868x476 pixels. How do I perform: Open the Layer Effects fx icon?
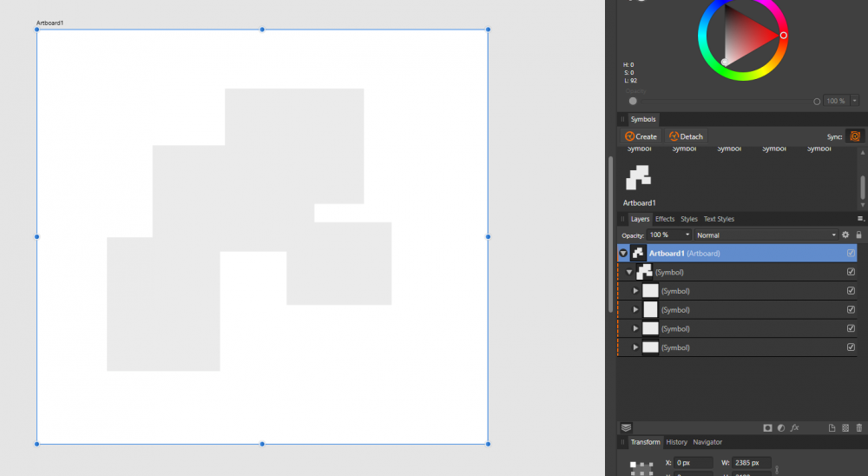point(793,427)
